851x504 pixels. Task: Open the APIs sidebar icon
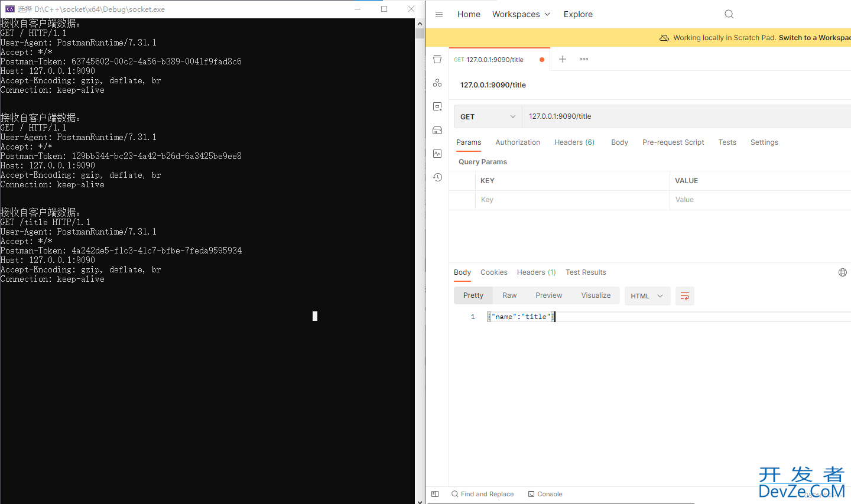437,83
